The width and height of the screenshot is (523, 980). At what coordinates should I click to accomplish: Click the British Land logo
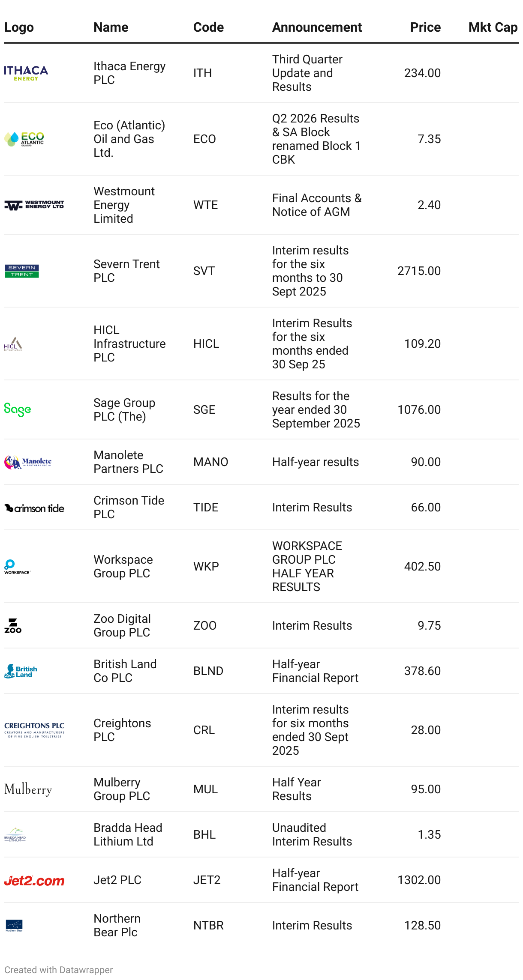[x=21, y=671]
